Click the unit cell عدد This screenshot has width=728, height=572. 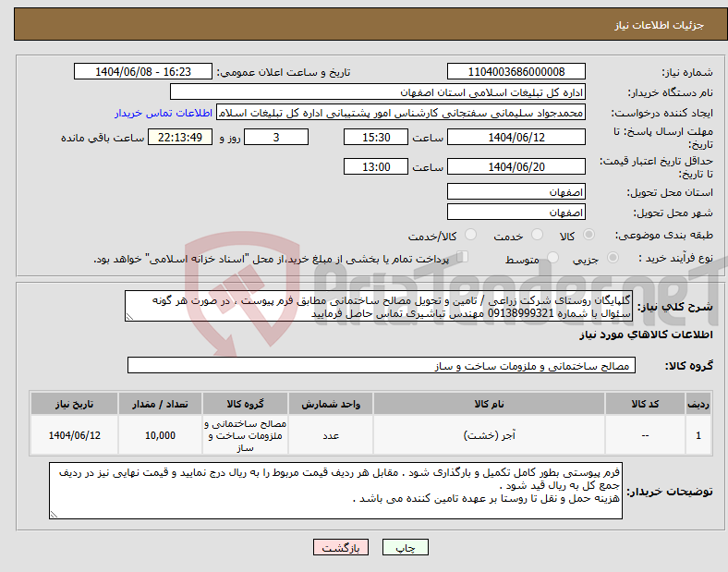tap(331, 435)
